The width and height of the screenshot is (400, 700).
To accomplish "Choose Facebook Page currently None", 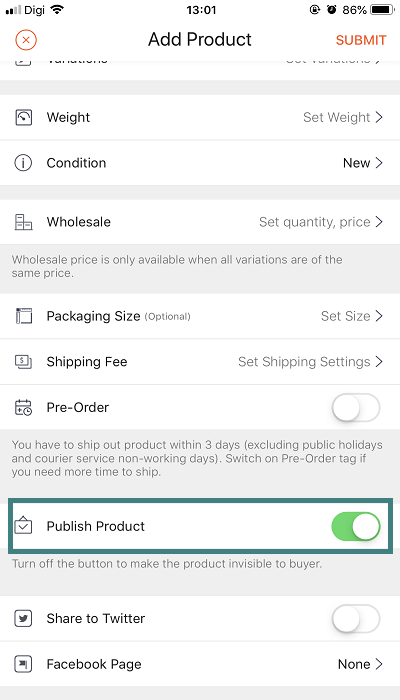I will tap(200, 664).
